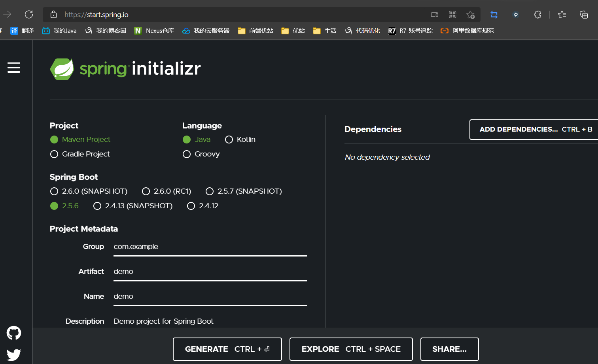Viewport: 598px width, 364px height.
Task: Click the EXPLORE button
Action: pos(351,349)
